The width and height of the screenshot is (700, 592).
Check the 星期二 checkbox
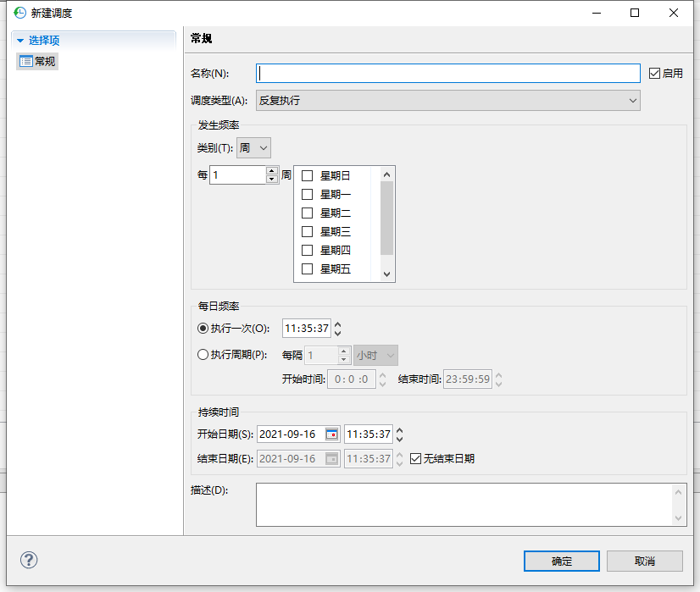click(x=307, y=213)
